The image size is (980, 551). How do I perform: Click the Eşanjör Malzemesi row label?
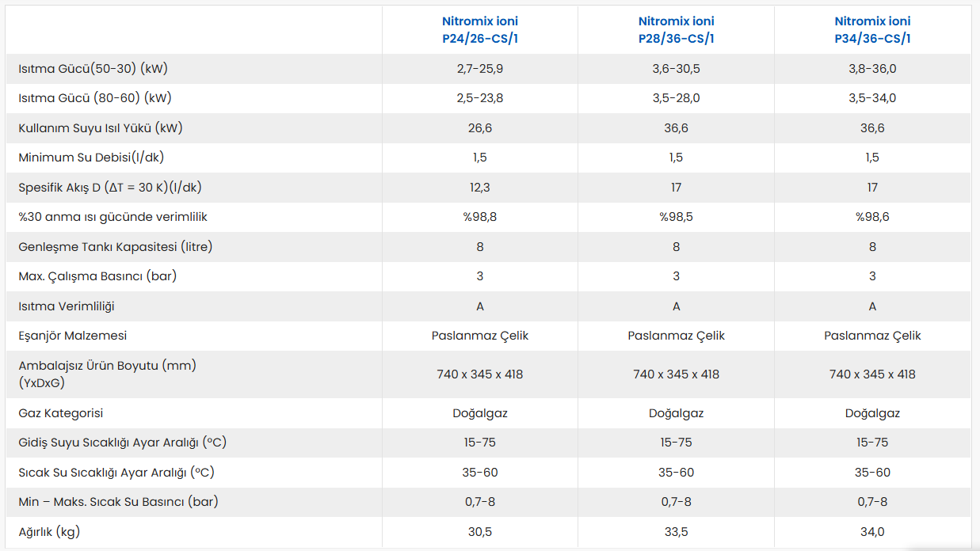point(73,336)
